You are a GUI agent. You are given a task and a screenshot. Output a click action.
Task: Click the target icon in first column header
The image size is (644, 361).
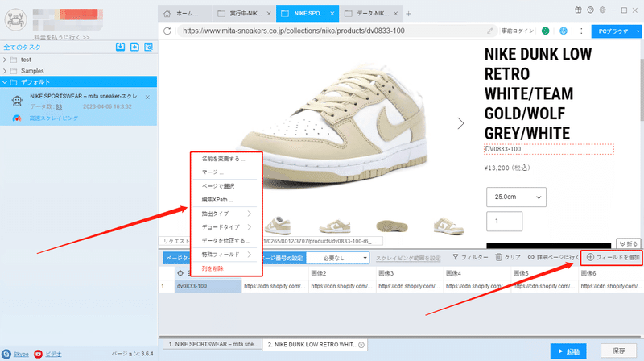click(x=180, y=273)
